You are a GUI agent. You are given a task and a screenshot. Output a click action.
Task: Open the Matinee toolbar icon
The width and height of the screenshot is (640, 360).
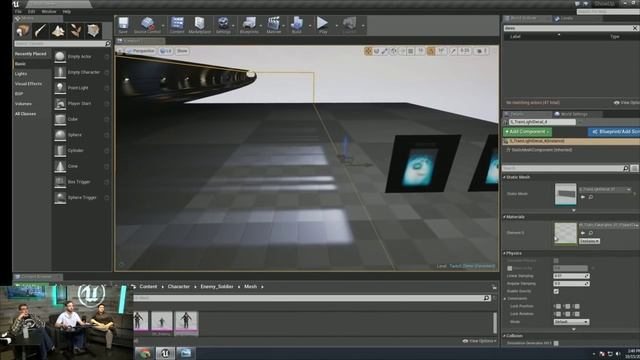pos(273,25)
